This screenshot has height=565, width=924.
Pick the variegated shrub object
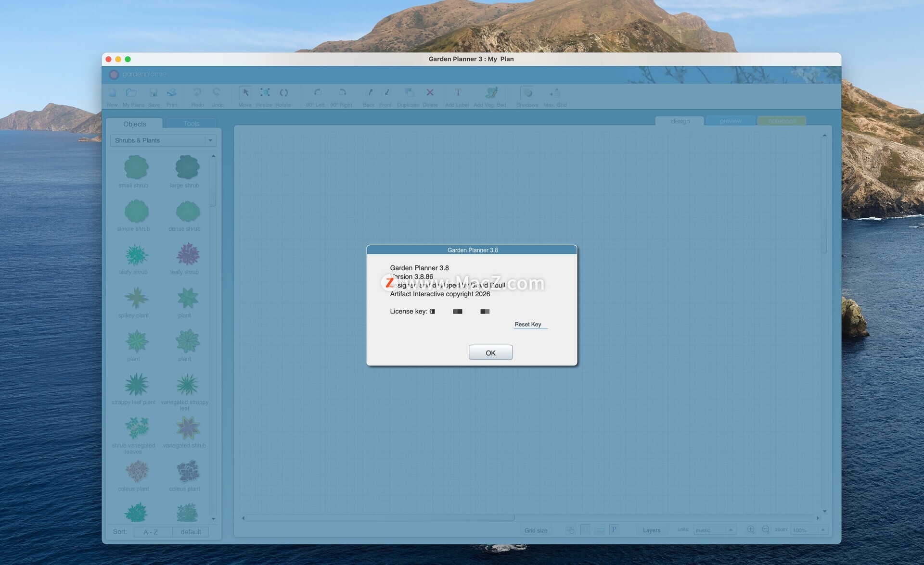pos(187,428)
